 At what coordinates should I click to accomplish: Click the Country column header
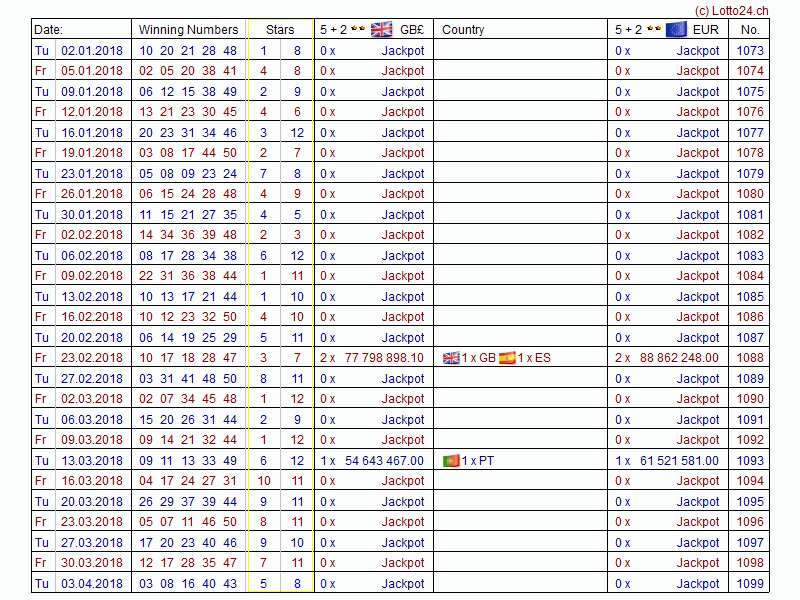463,30
